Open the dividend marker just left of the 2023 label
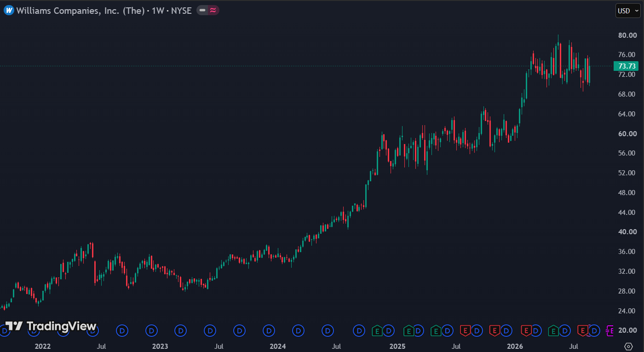This screenshot has height=352, width=644. (151, 330)
